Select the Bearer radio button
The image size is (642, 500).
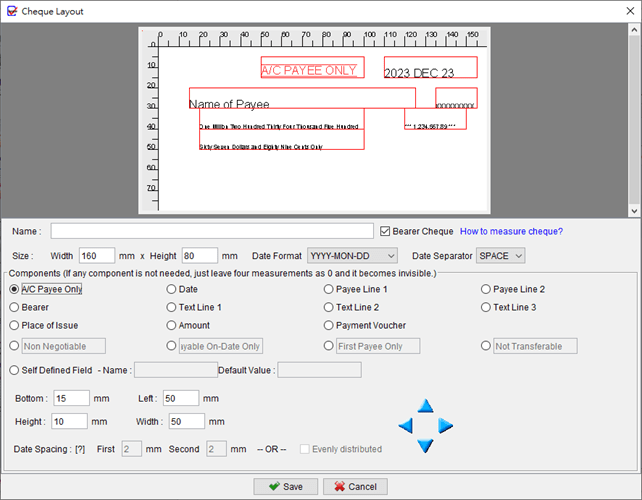[x=14, y=307]
